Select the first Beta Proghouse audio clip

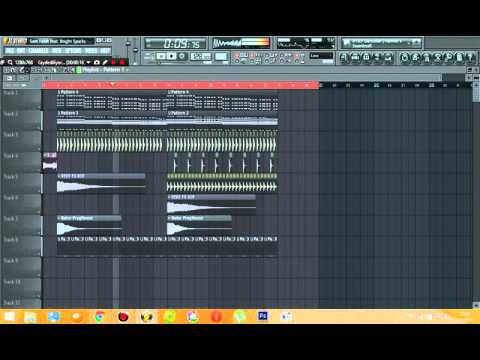click(x=89, y=226)
